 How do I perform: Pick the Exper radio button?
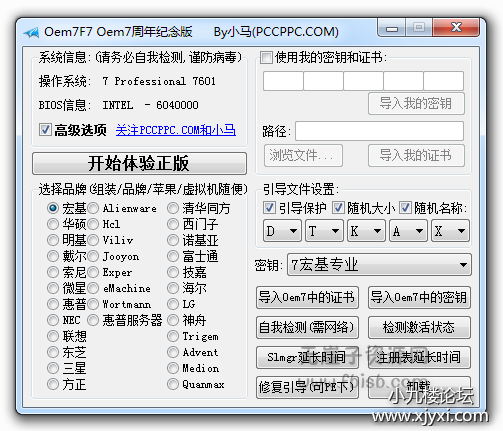pos(93,272)
